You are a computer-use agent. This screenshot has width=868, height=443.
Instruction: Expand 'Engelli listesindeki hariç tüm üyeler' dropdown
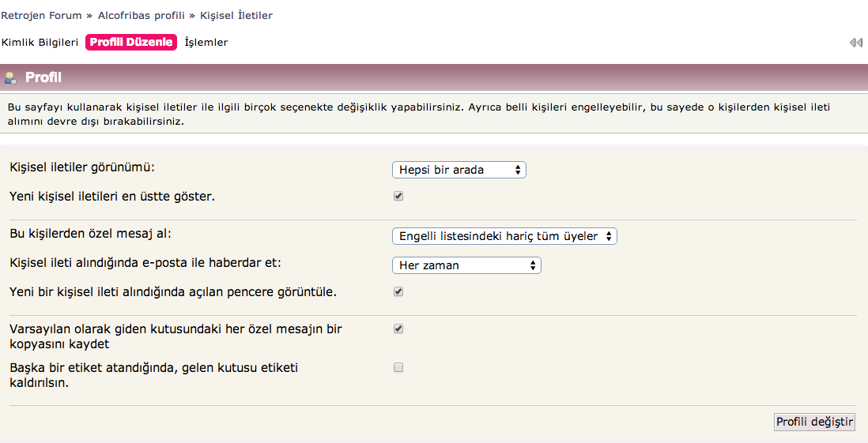[x=504, y=236]
